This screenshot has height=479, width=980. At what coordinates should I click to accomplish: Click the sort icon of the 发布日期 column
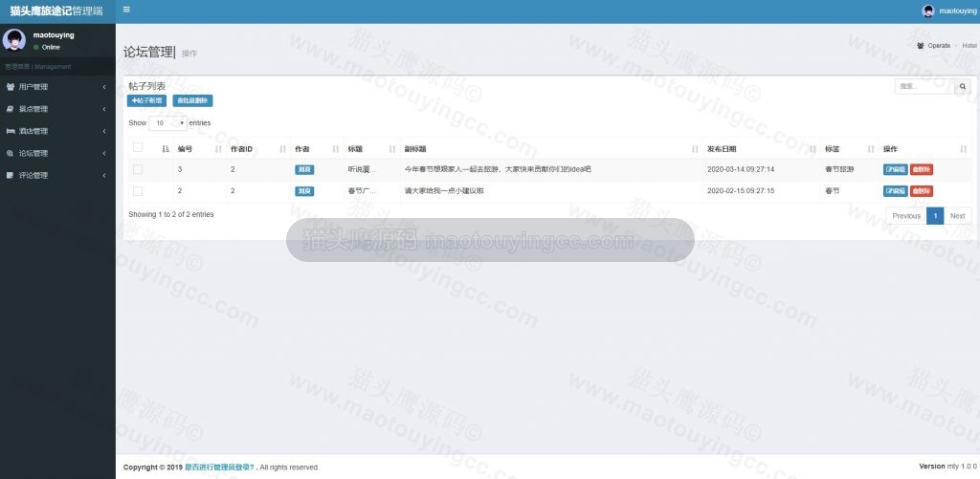pyautogui.click(x=813, y=149)
